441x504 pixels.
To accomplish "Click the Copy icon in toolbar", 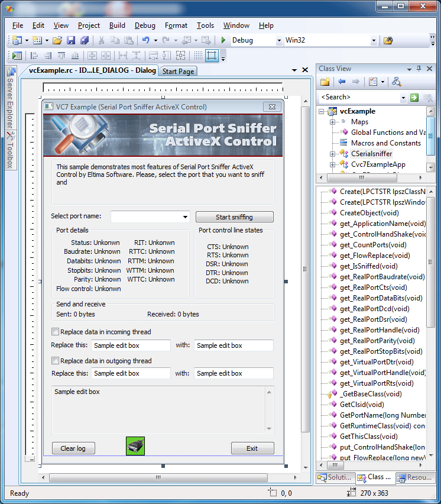I will [115, 40].
